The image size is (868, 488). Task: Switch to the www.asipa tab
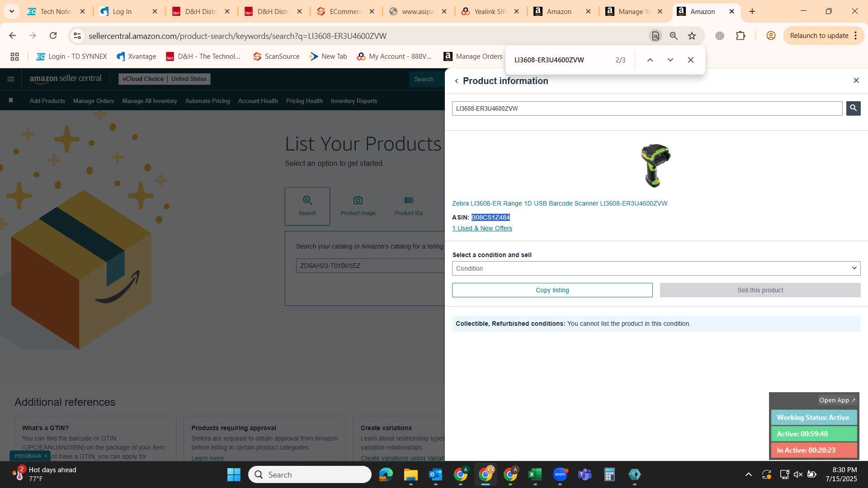pyautogui.click(x=418, y=11)
